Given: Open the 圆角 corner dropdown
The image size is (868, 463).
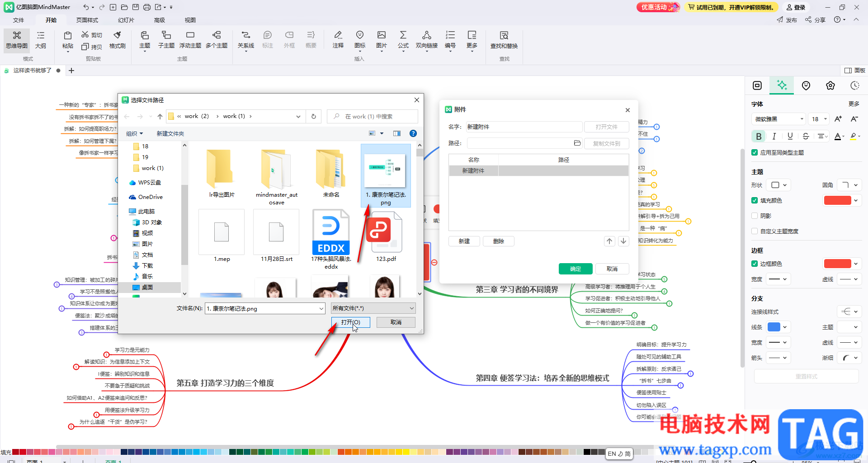Looking at the screenshot, I should 849,185.
